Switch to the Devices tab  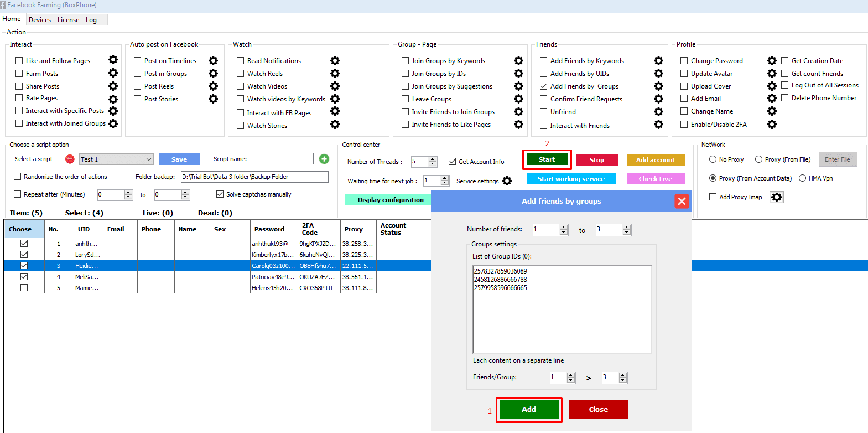click(x=40, y=20)
